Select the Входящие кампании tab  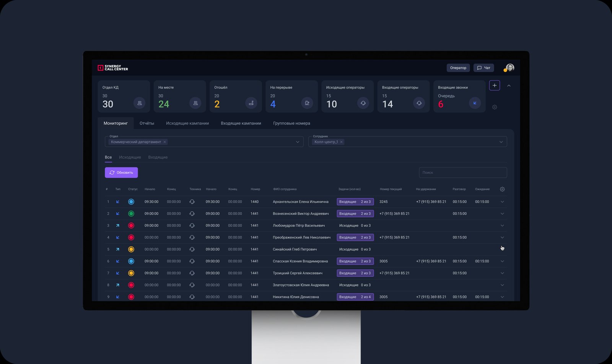[241, 123]
